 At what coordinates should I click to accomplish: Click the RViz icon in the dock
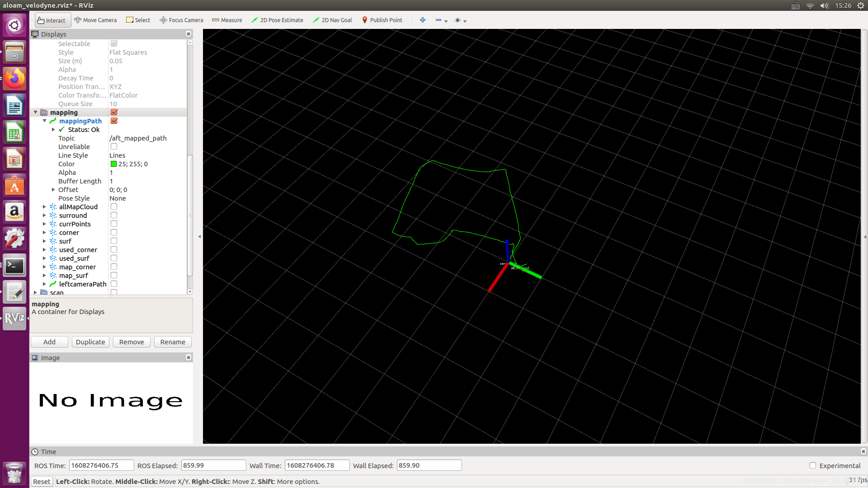point(14,319)
